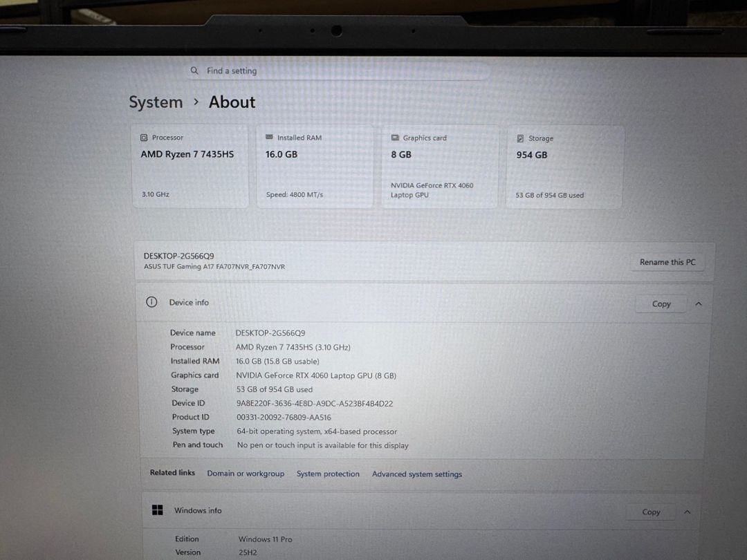Click the Windows logo icon in Windows info
This screenshot has height=560, width=747.
(x=157, y=510)
